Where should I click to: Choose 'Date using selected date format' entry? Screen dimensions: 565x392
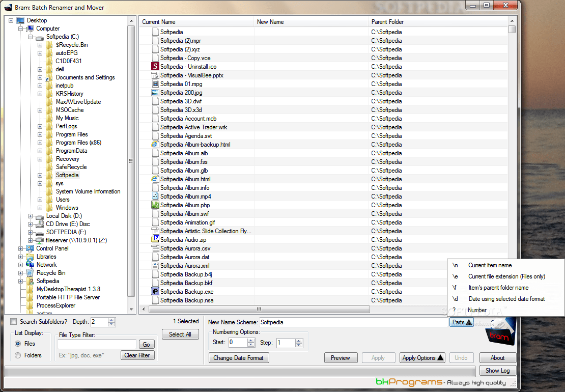point(505,299)
